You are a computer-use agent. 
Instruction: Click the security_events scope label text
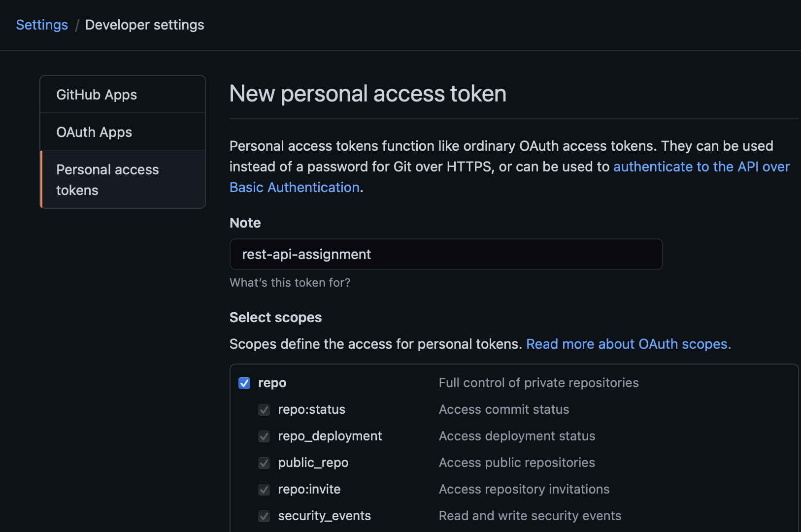[x=324, y=516]
